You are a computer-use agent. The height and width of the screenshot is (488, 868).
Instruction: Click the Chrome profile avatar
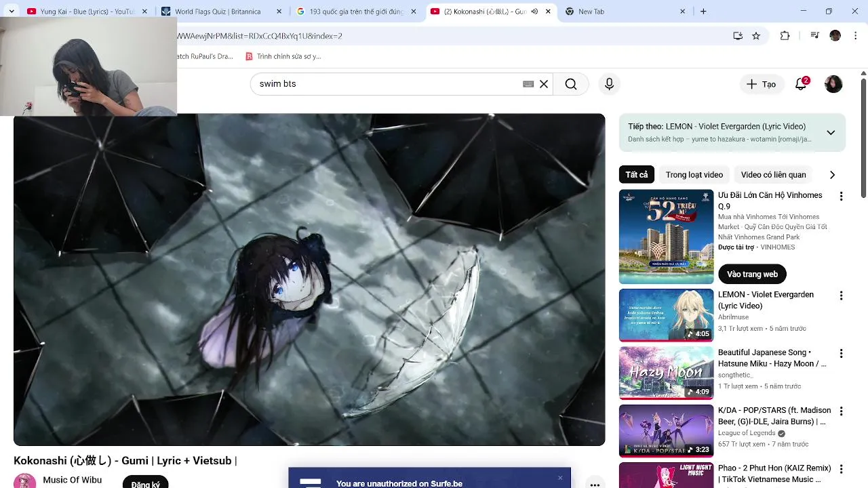[835, 36]
